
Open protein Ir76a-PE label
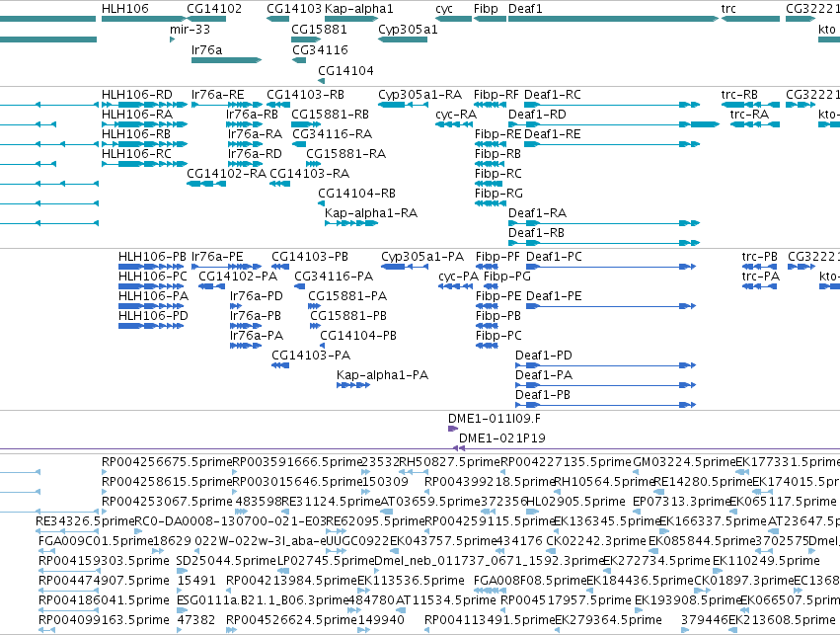pyautogui.click(x=217, y=257)
